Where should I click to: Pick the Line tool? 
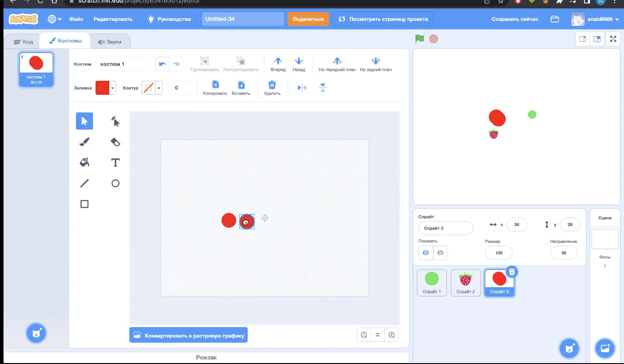(x=84, y=183)
